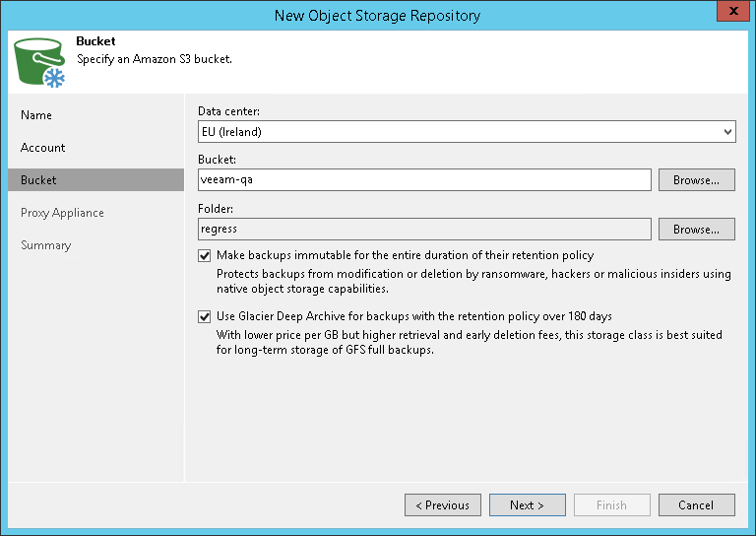
Task: Click the 'Folder:' label
Action: 215,209
